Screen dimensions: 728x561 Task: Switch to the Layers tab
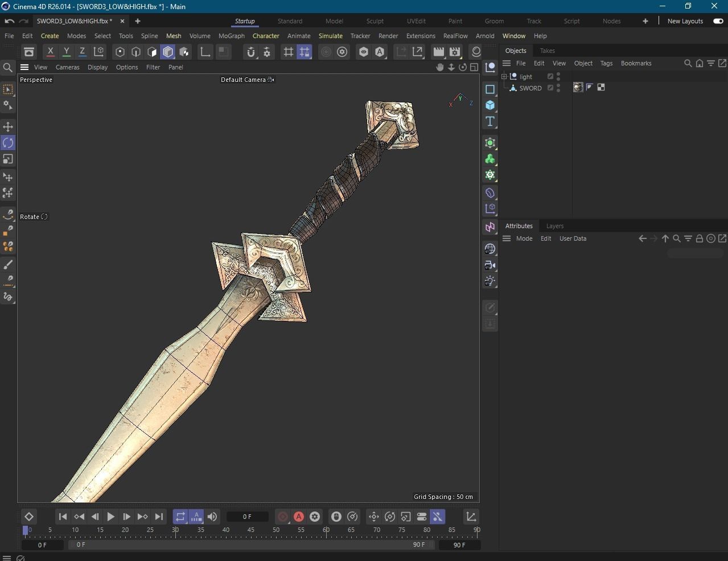555,226
